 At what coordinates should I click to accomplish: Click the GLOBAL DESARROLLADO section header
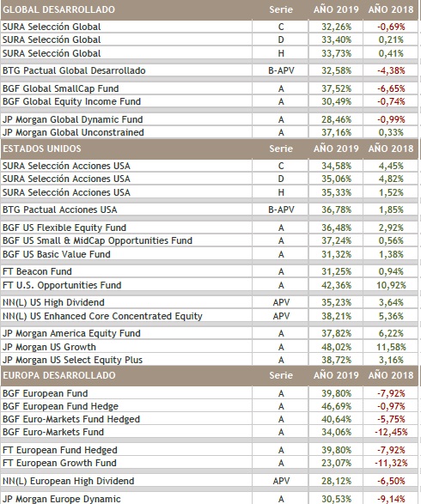point(59,9)
